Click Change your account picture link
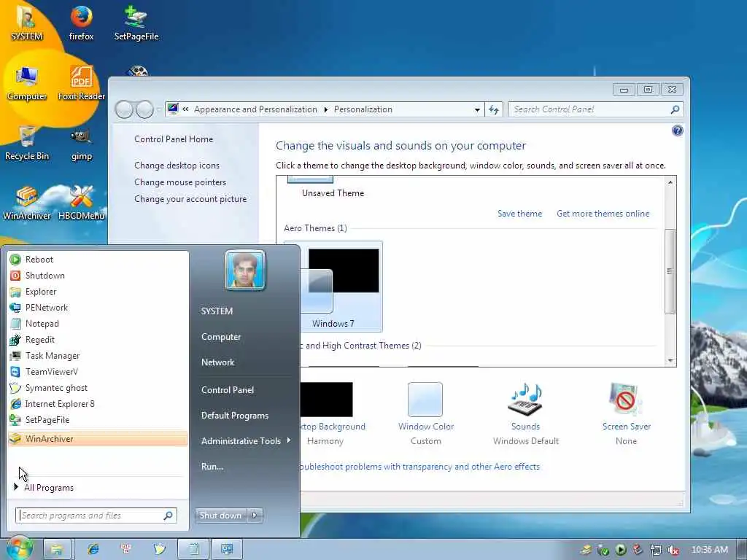Viewport: 747px width, 560px height. click(190, 199)
